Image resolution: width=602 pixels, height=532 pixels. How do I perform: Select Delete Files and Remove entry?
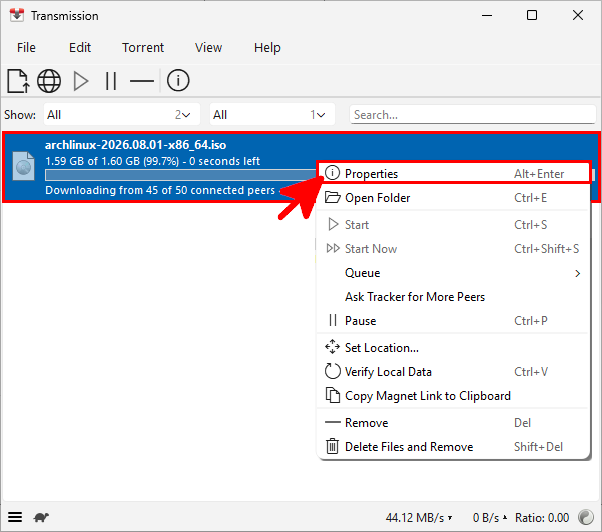click(x=453, y=447)
